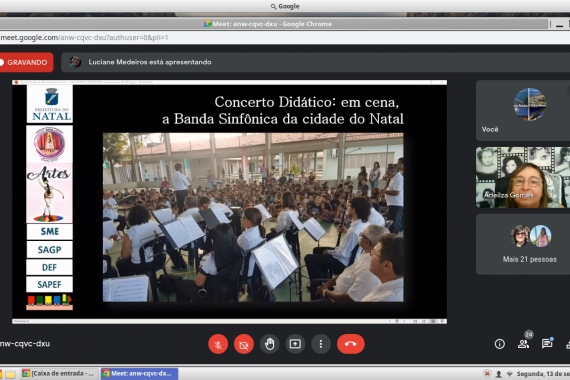Open the present now screen-share icon

[295, 344]
